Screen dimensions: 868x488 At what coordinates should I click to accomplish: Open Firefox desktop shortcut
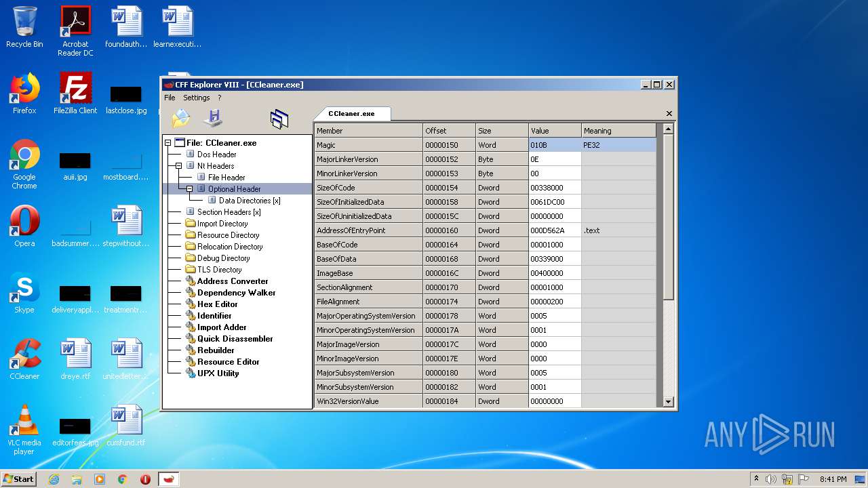pyautogui.click(x=24, y=94)
